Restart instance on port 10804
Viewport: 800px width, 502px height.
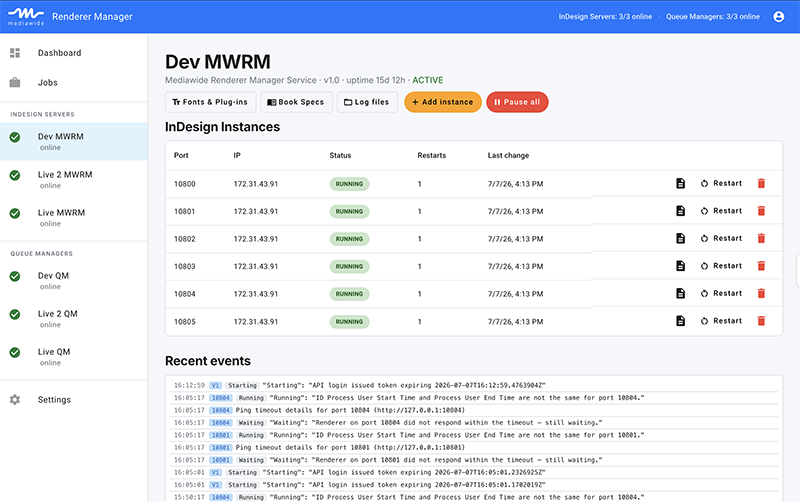(721, 293)
